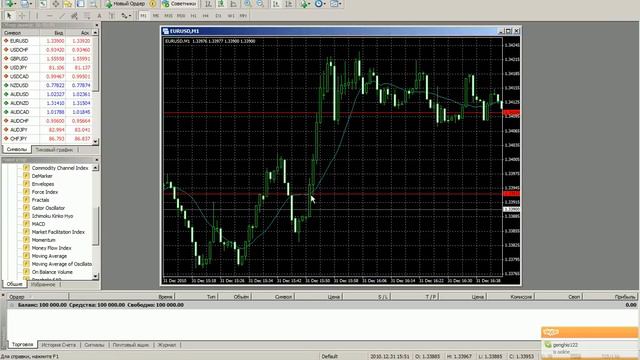Select the crosshair tool
The width and height of the screenshot is (640, 360).
pyautogui.click(x=22, y=16)
